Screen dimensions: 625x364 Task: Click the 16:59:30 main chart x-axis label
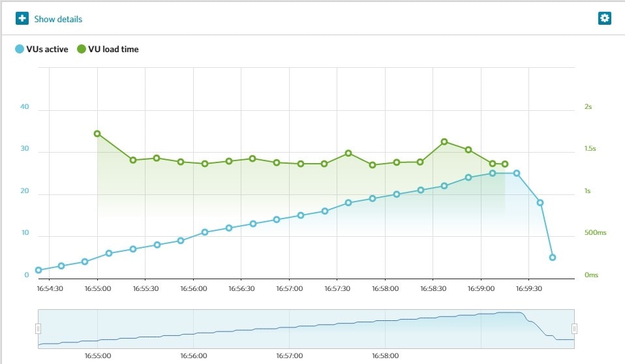point(528,288)
